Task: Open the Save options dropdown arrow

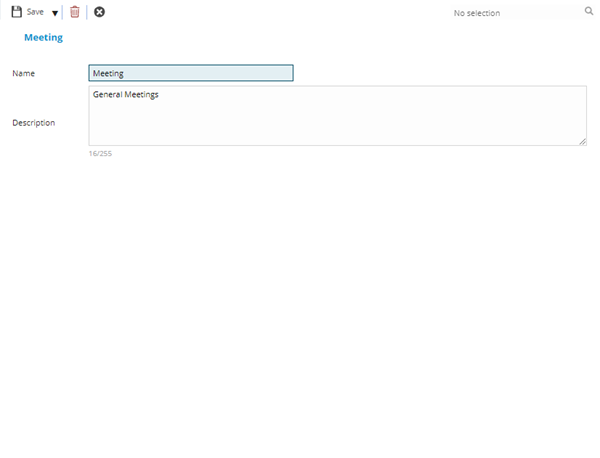Action: coord(55,13)
